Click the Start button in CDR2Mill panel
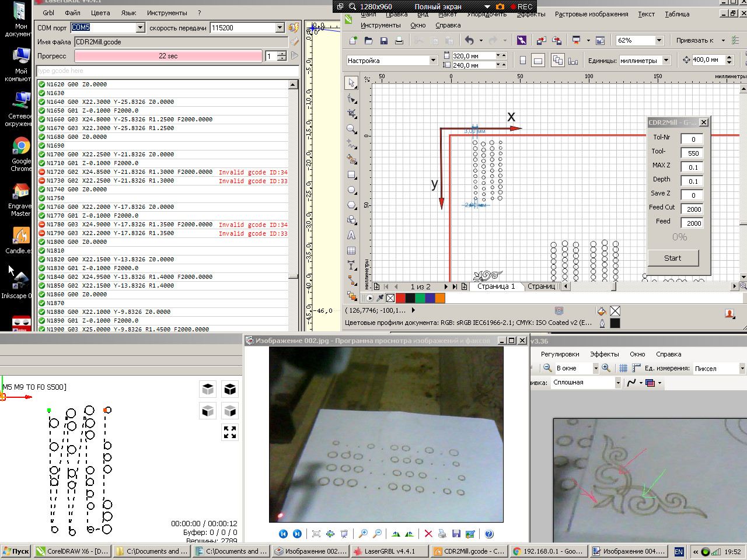The image size is (747, 560). point(673,258)
